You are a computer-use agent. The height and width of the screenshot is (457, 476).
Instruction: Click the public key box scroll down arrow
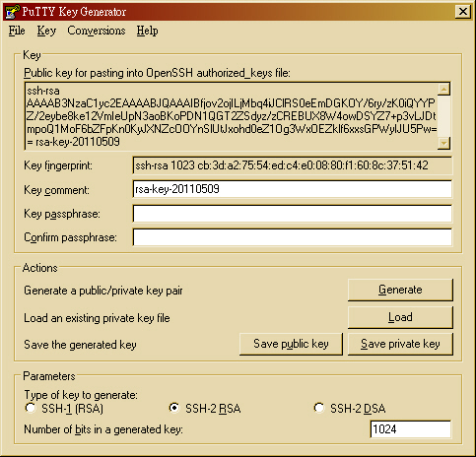(x=443, y=143)
